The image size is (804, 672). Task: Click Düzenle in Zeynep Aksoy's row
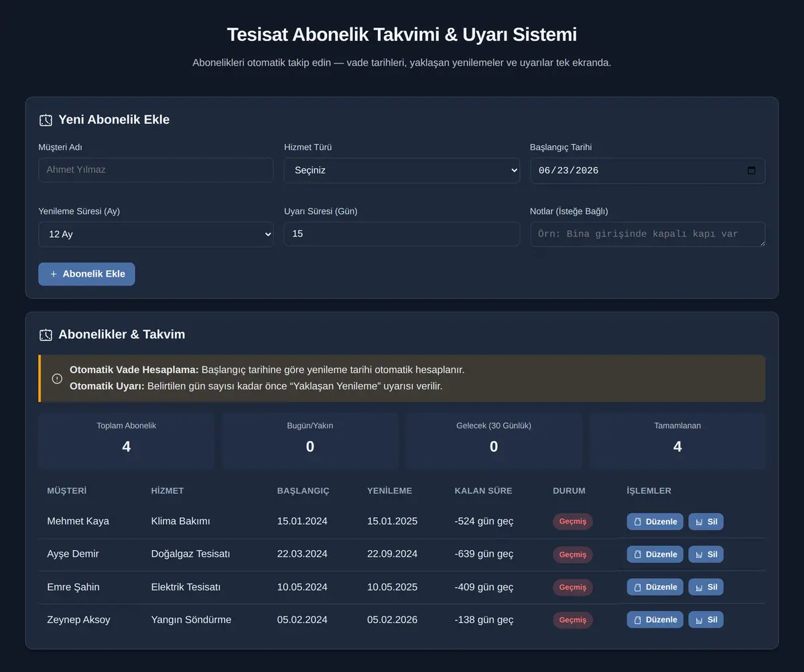[x=655, y=620]
